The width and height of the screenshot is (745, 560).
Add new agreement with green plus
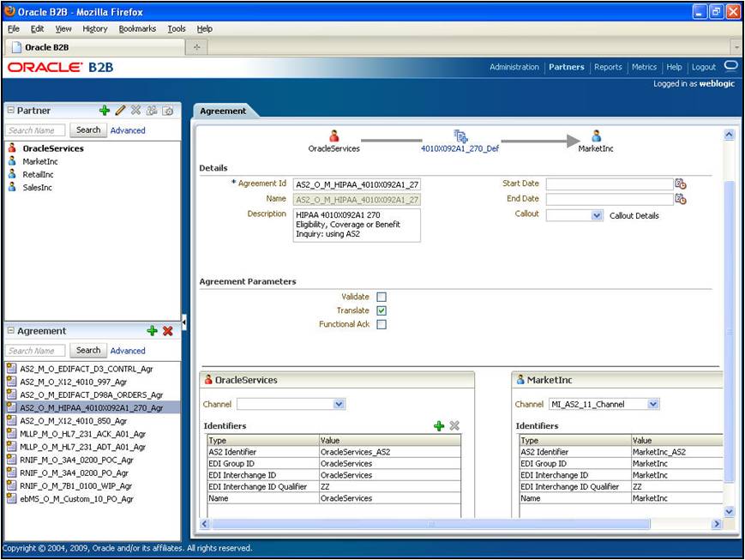(x=152, y=331)
